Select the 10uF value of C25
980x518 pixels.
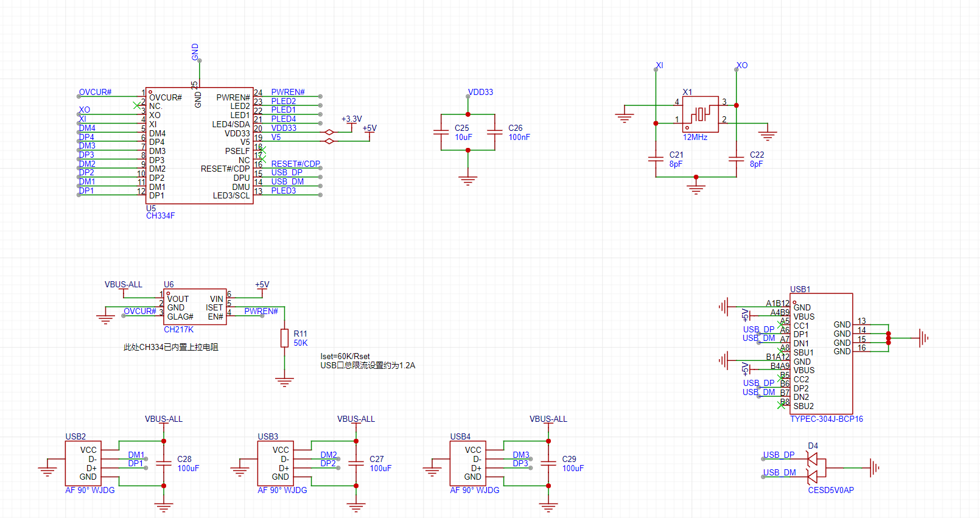coord(463,138)
